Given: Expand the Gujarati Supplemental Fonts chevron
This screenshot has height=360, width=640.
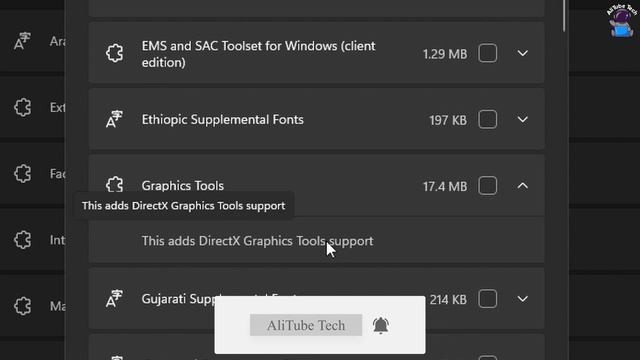Looking at the screenshot, I should tap(522, 299).
